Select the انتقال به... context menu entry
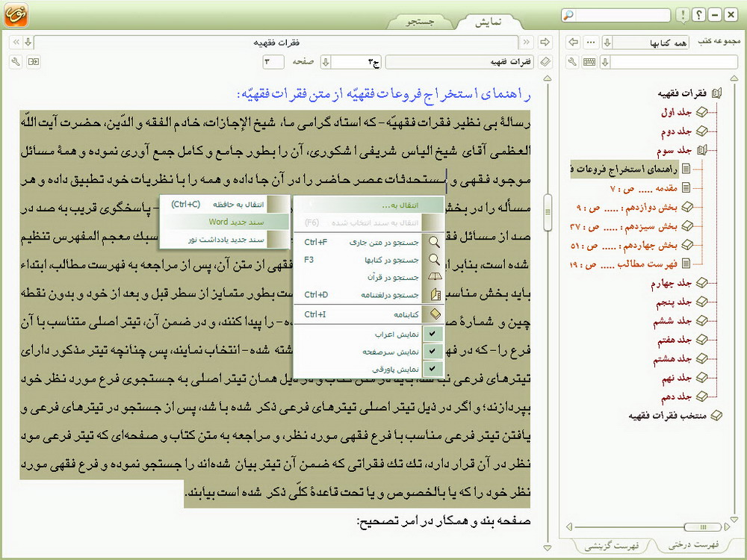This screenshot has width=747, height=560. pos(369,205)
